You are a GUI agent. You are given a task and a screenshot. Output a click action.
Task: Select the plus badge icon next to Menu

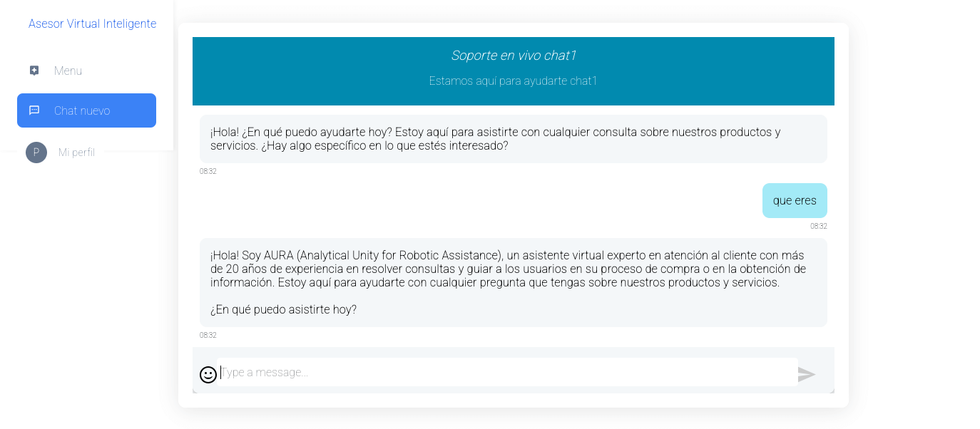point(34,70)
